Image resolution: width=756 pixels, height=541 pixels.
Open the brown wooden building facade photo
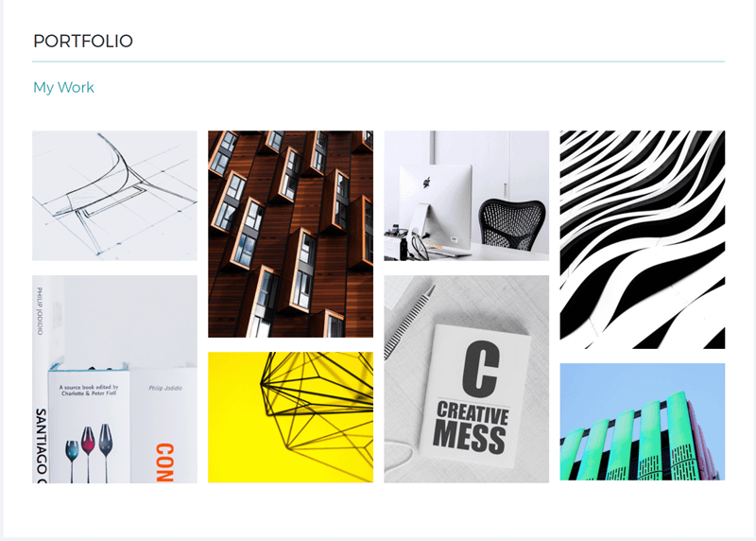click(x=291, y=234)
